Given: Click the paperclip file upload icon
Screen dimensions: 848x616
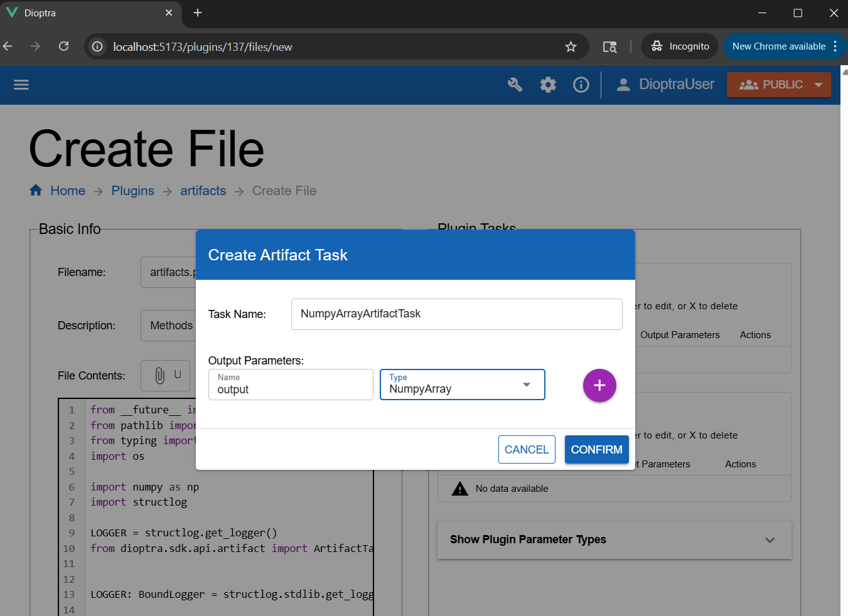Looking at the screenshot, I should click(x=160, y=375).
